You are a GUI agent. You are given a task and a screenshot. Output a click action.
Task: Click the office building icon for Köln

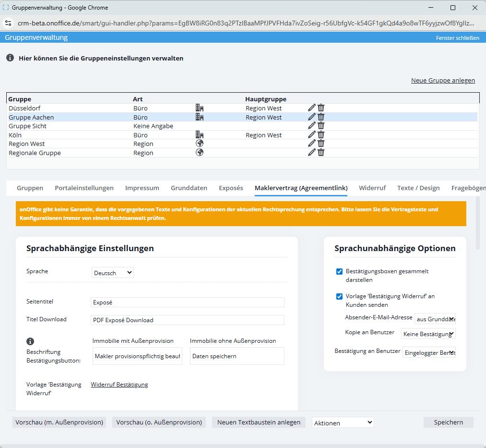point(200,134)
